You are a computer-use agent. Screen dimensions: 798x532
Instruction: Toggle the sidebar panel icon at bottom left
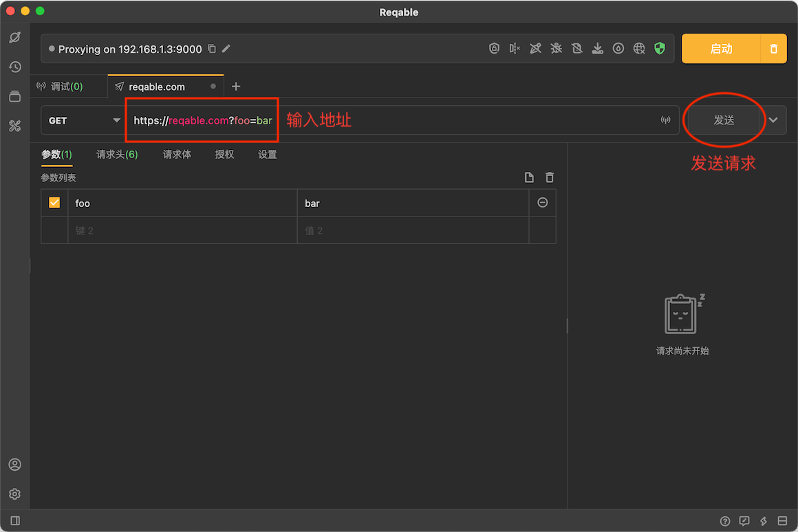click(x=15, y=521)
